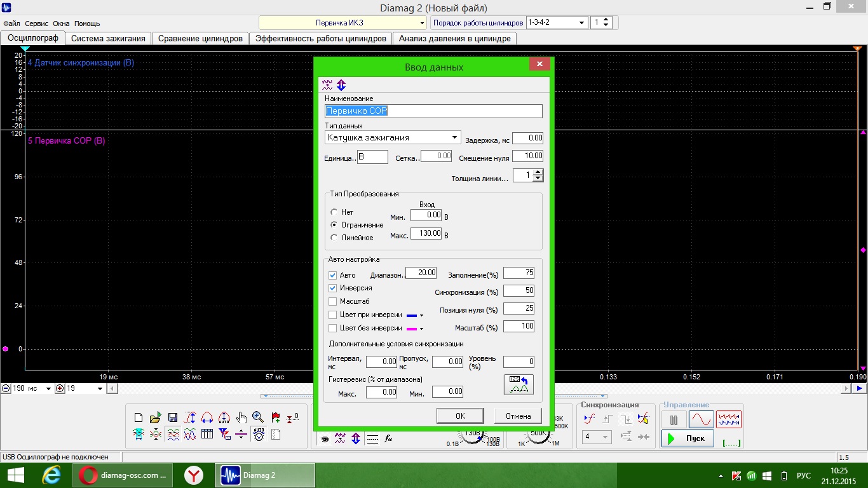Toggle the separated channels display icon

(173, 434)
